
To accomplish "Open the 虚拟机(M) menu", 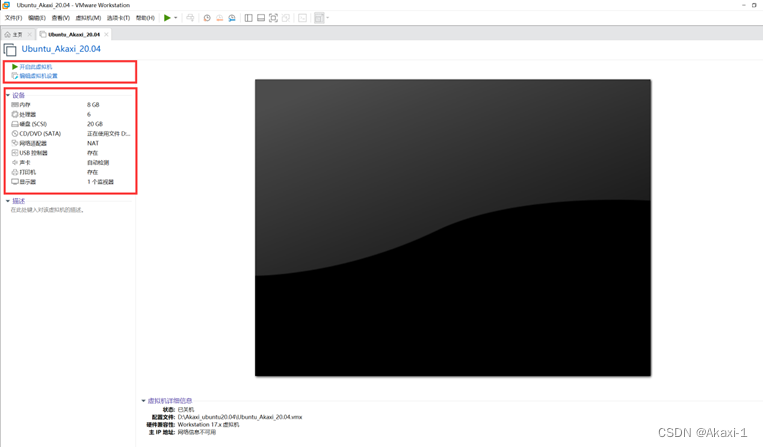I will point(88,18).
